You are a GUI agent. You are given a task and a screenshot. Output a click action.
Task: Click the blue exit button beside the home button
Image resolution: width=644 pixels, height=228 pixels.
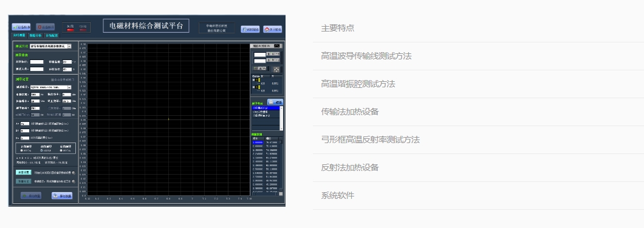[250, 30]
